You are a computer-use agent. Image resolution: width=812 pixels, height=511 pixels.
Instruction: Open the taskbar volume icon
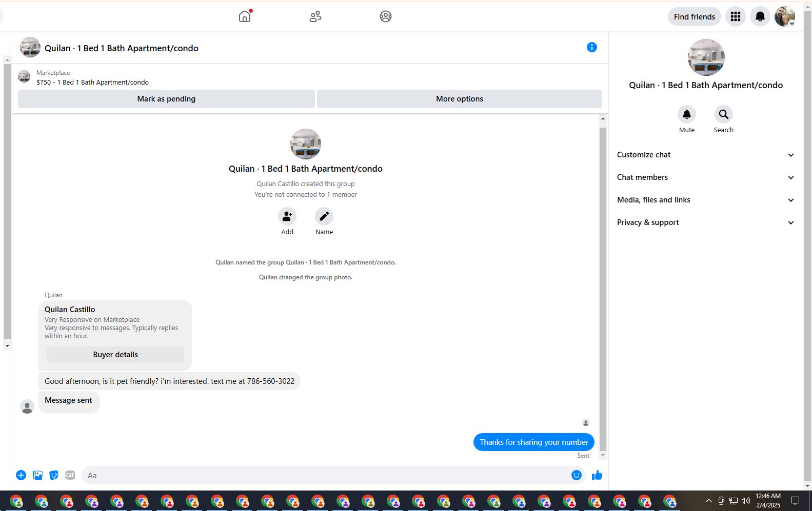pos(746,501)
